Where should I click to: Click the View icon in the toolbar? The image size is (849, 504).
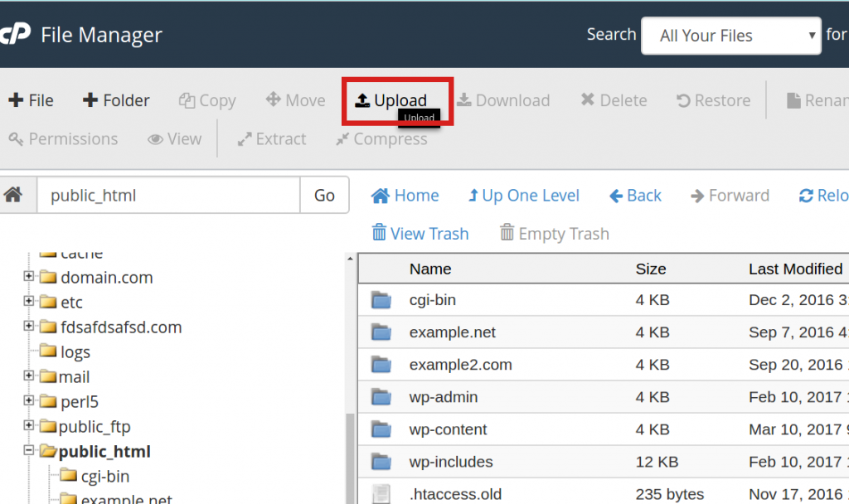pyautogui.click(x=174, y=138)
